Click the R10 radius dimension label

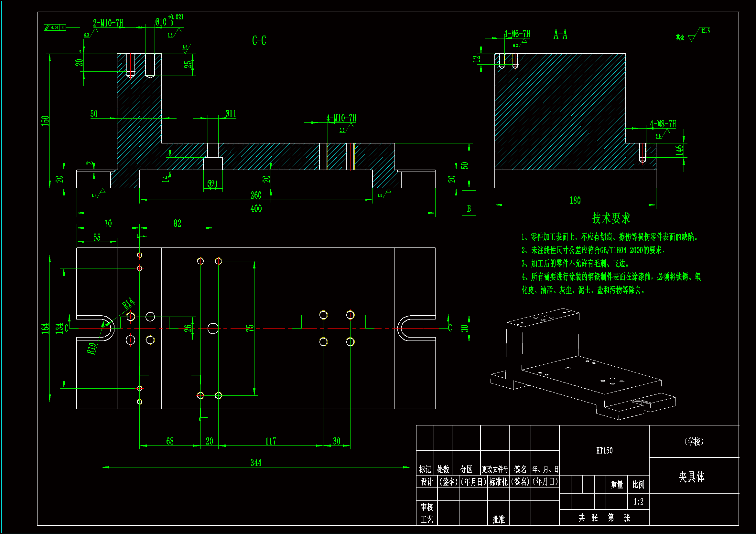click(92, 348)
